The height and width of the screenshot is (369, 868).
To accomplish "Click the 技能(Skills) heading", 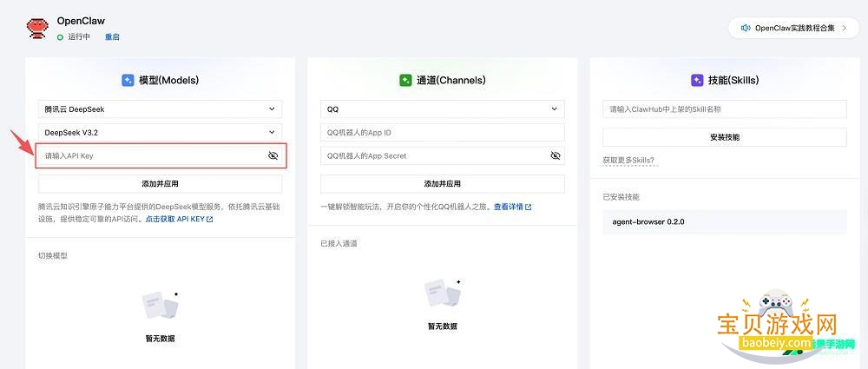I will (x=733, y=81).
